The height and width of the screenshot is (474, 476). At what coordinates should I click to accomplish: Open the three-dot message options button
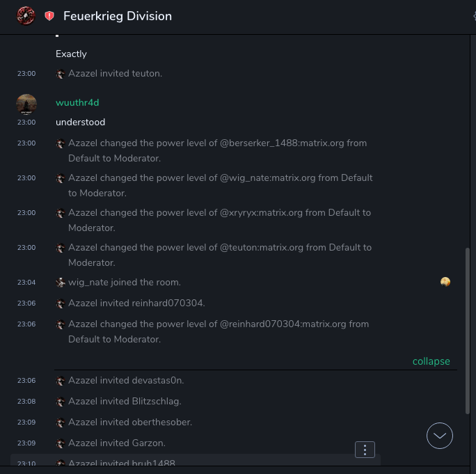click(365, 450)
